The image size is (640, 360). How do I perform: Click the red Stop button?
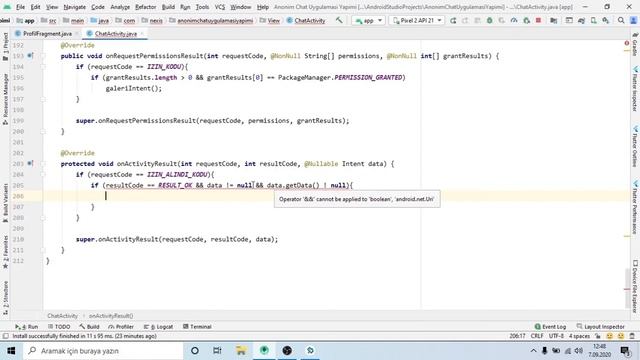coord(538,20)
